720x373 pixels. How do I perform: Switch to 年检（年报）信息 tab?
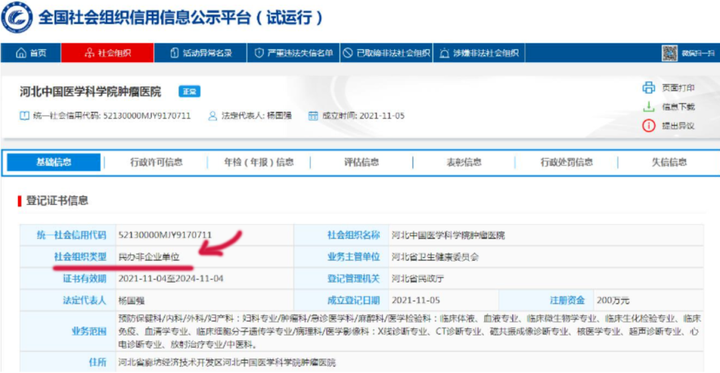(x=259, y=162)
